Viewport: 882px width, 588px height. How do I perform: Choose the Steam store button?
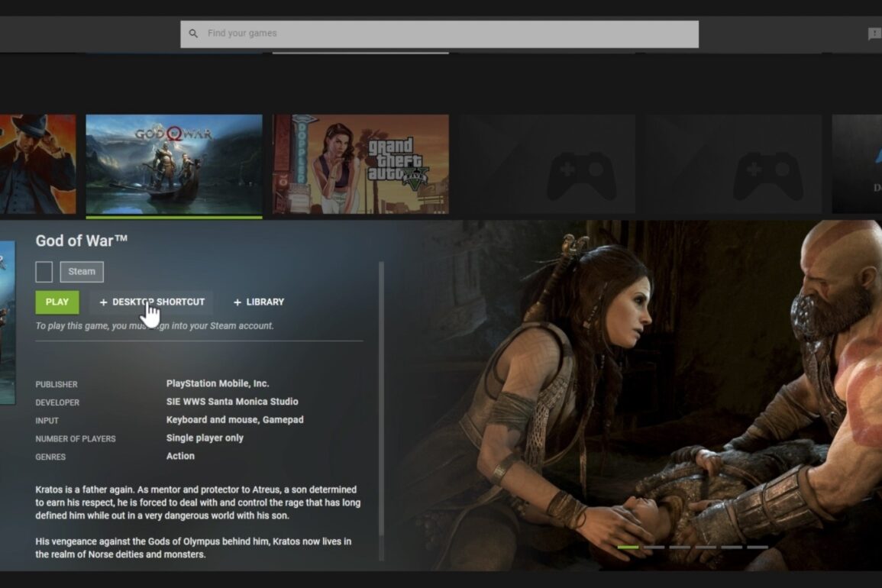pyautogui.click(x=82, y=272)
